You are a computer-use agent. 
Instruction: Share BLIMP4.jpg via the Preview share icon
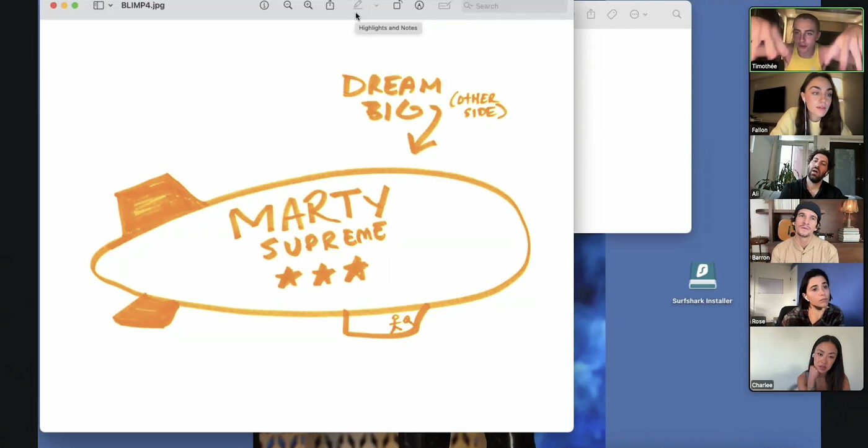(330, 6)
